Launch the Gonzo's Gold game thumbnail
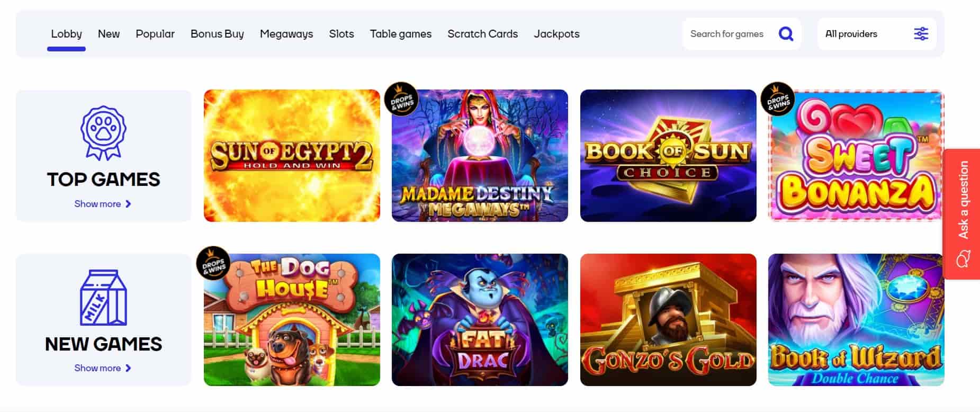The image size is (980, 412). click(x=668, y=320)
